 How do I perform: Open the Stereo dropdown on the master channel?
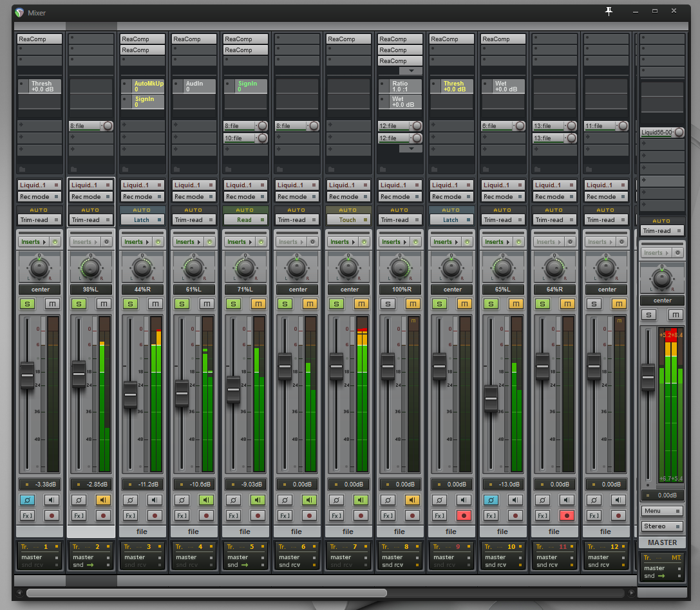click(662, 526)
